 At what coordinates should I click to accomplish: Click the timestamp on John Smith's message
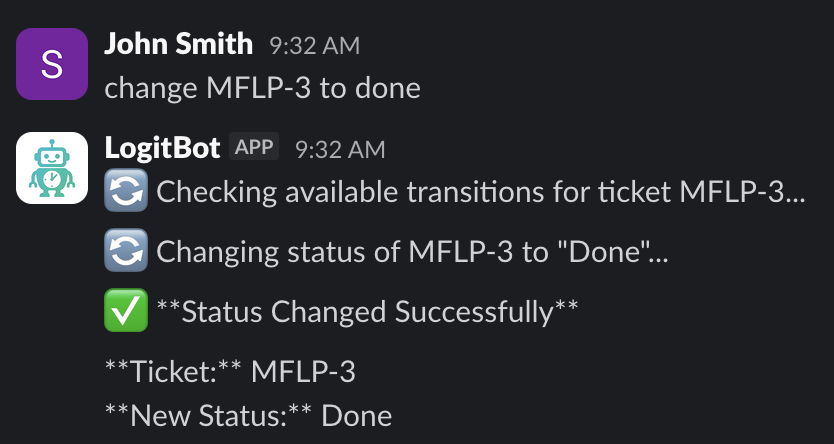tap(314, 46)
